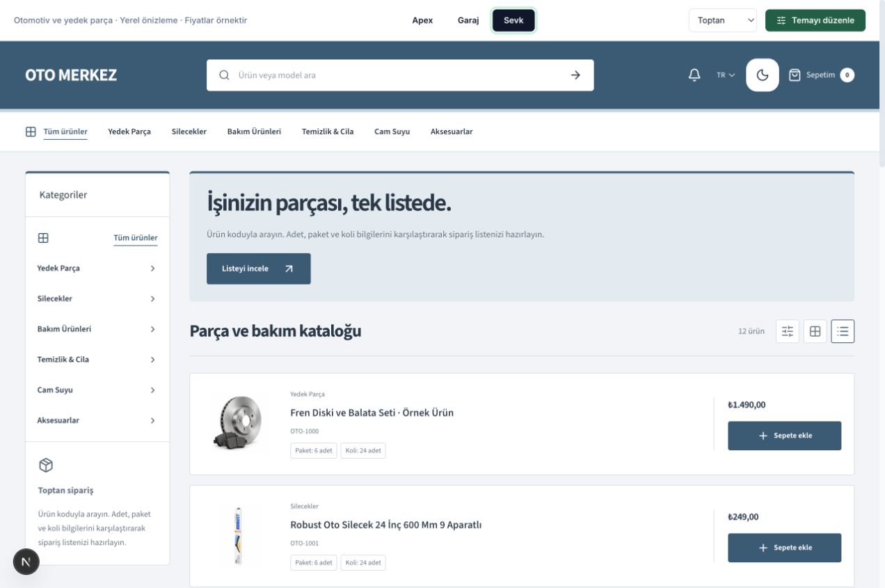Open the wiper blade product thumbnail
The width and height of the screenshot is (885, 588).
(237, 536)
